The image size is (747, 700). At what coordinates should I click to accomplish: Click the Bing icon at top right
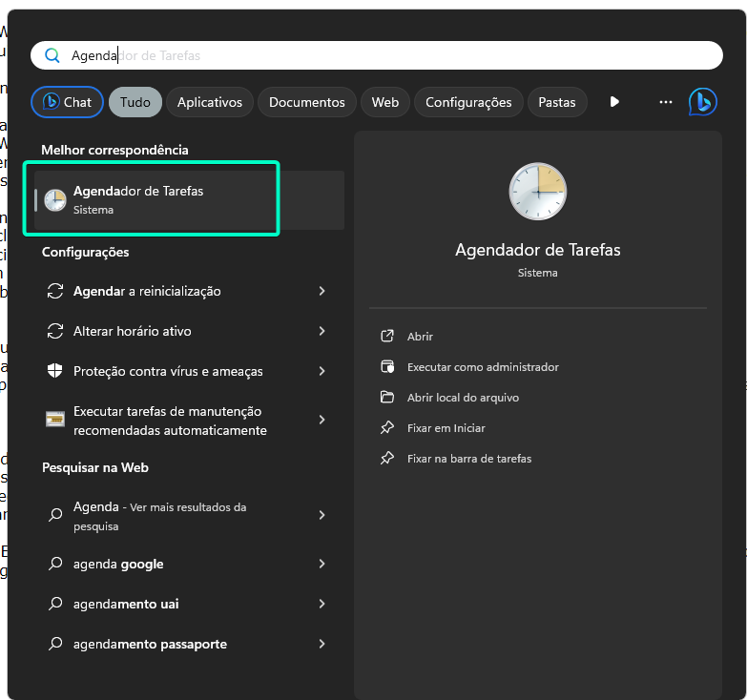702,102
